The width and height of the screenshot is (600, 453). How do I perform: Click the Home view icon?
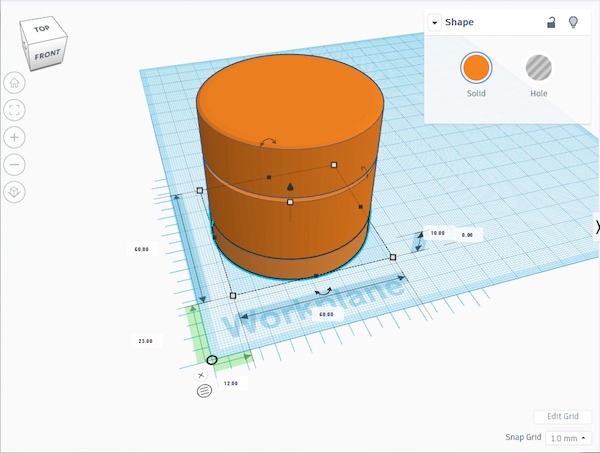pyautogui.click(x=15, y=83)
